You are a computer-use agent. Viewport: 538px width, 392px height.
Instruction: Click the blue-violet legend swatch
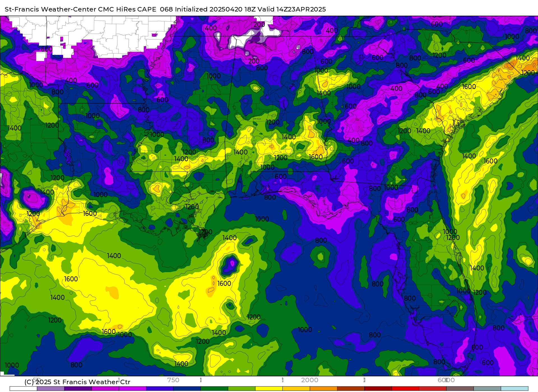pyautogui.click(x=160, y=389)
